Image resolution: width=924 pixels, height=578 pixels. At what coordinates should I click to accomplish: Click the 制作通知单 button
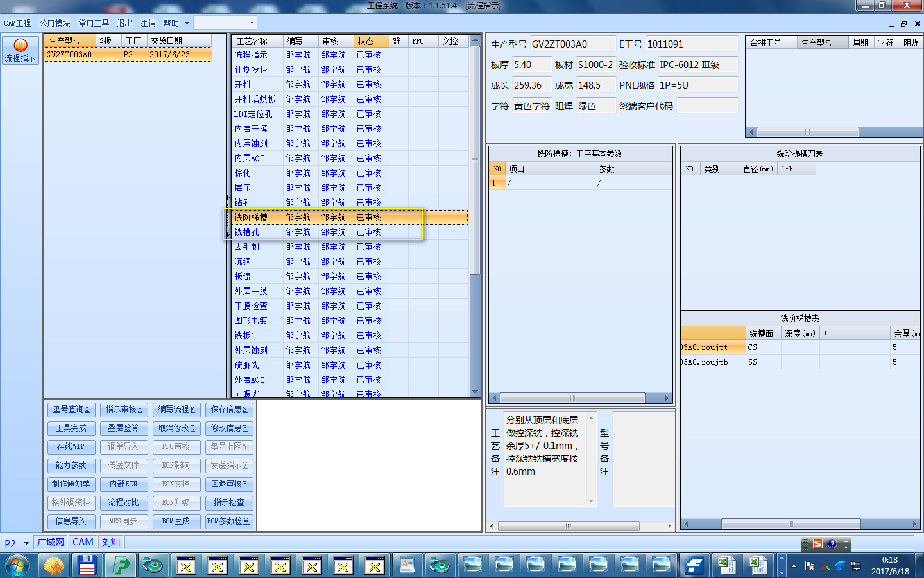71,484
